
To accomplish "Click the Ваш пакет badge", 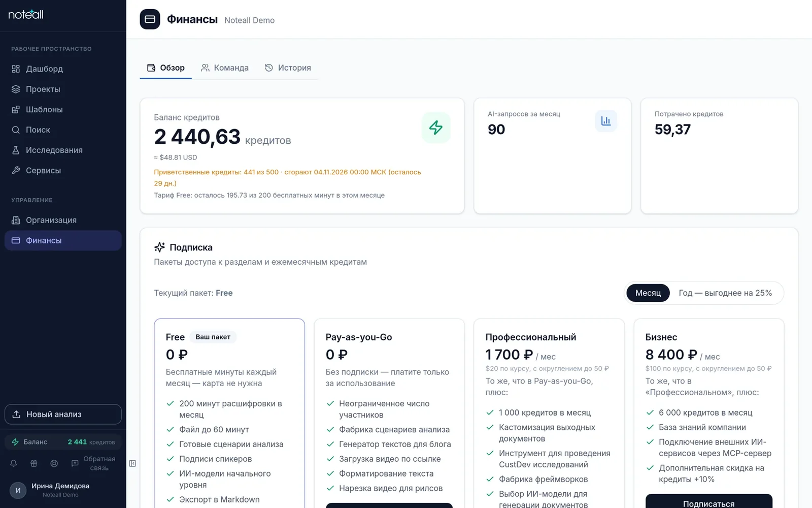I will tap(213, 337).
